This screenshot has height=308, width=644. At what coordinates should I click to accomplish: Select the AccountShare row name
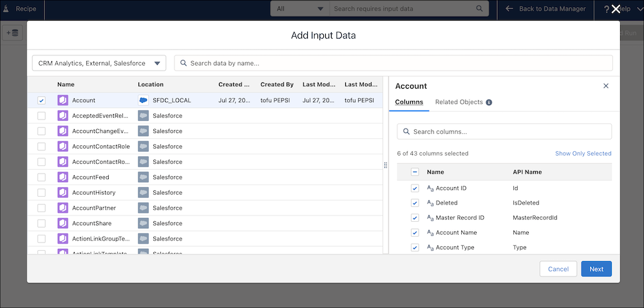pos(91,224)
